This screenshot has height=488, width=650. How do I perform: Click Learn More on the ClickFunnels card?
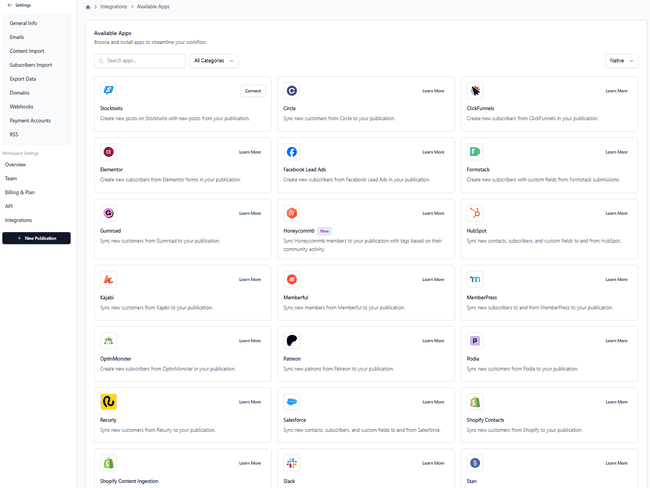coord(616,91)
